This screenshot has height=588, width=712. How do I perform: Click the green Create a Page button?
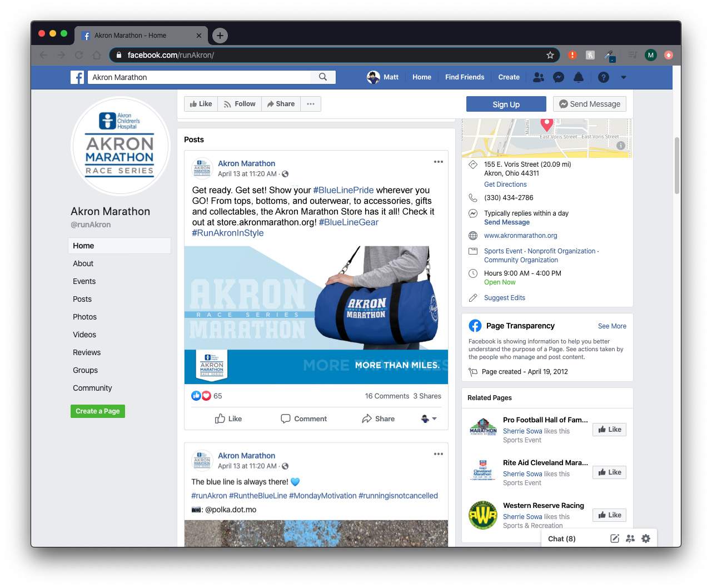coord(98,411)
